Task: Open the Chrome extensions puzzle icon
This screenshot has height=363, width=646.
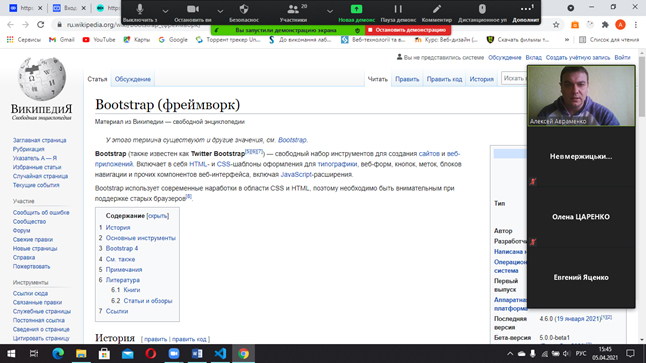Action: [x=605, y=25]
